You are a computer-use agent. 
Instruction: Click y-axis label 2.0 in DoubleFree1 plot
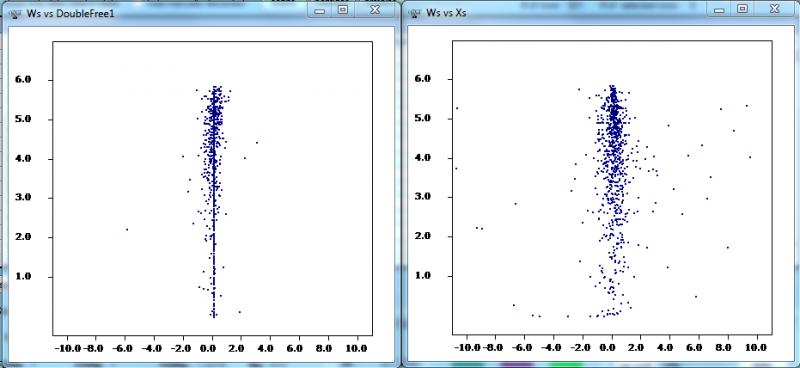(x=22, y=237)
